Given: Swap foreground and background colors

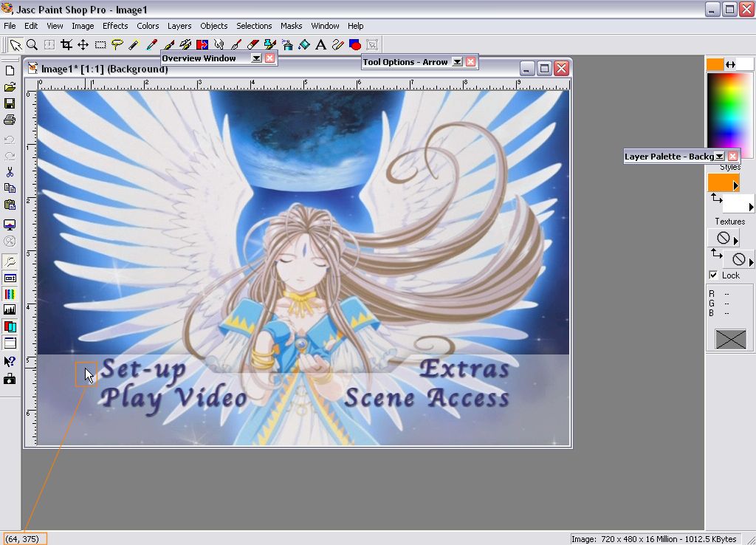Looking at the screenshot, I should (x=730, y=64).
